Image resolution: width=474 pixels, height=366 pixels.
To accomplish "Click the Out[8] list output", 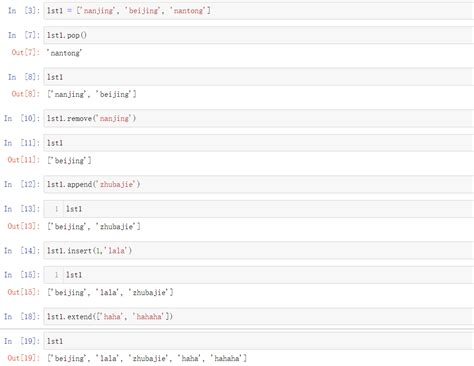I will tap(92, 94).
